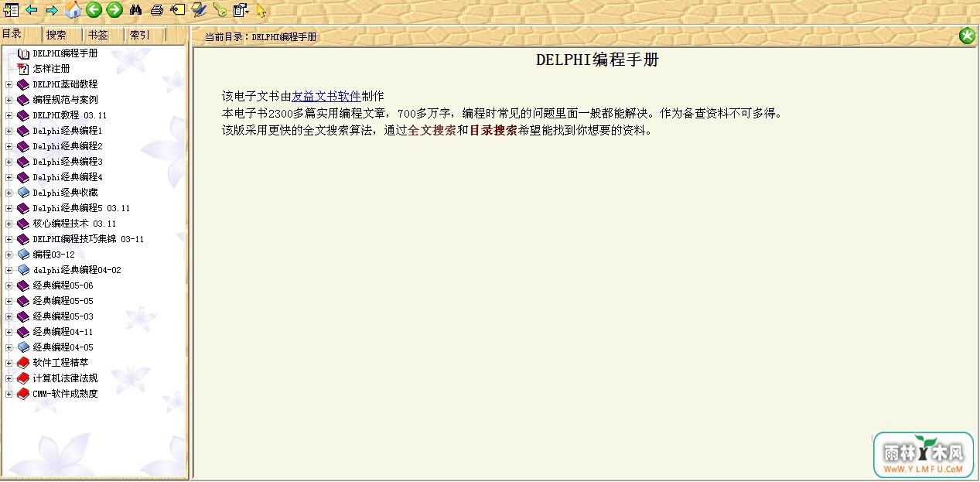Close the content pane with green X
The image size is (980, 482).
[967, 36]
